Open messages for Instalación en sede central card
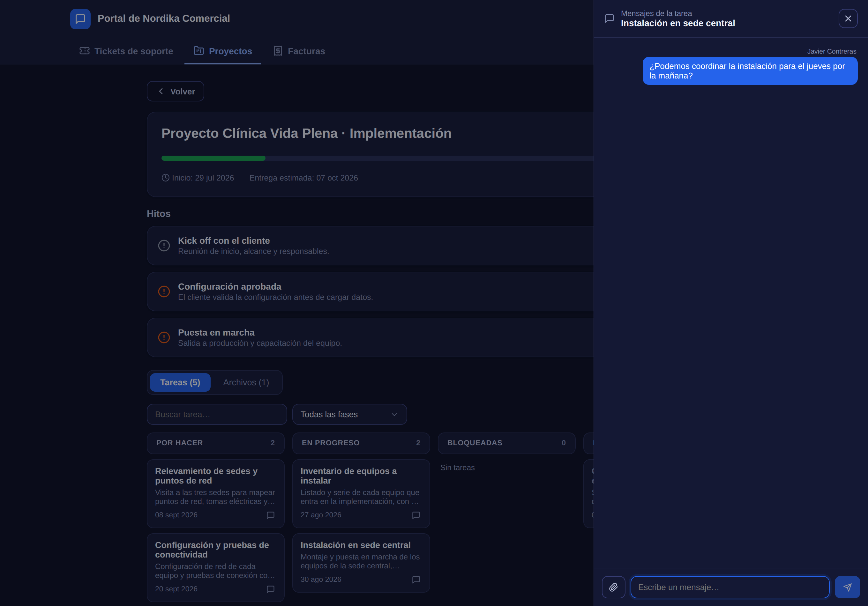 416,580
